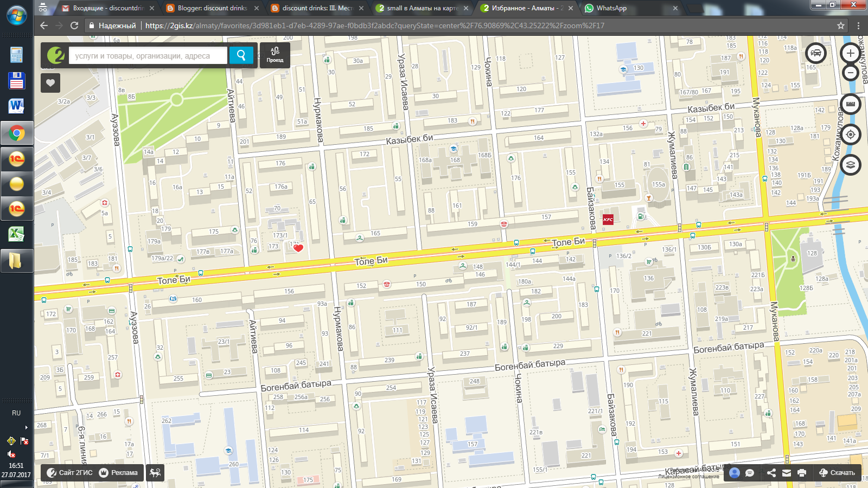The width and height of the screenshot is (868, 488).
Task: Click into the search field for services and addresses
Action: click(148, 55)
